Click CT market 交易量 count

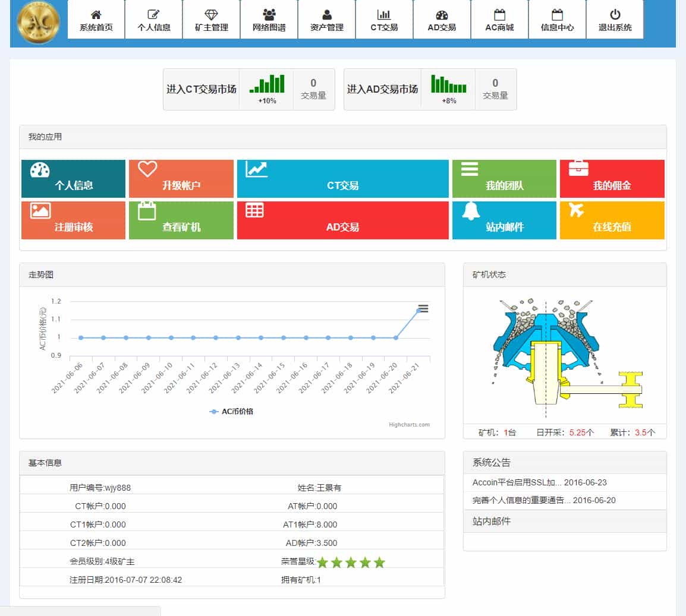point(314,89)
